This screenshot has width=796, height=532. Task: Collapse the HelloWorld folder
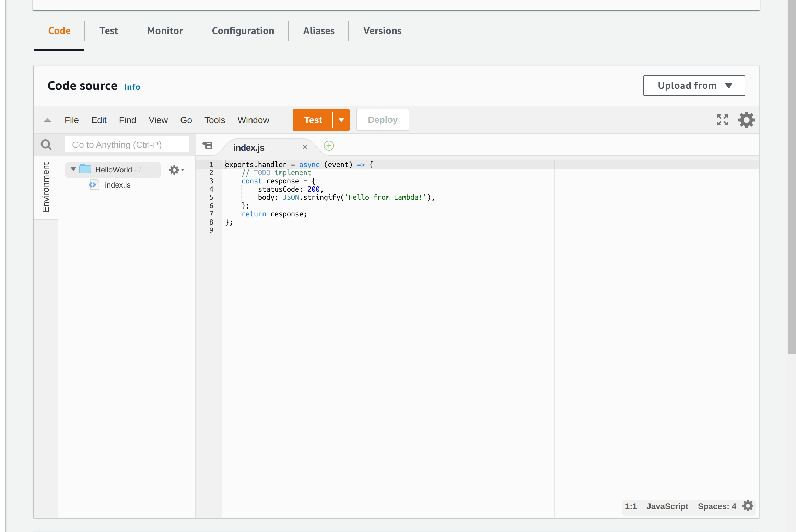pyautogui.click(x=73, y=169)
